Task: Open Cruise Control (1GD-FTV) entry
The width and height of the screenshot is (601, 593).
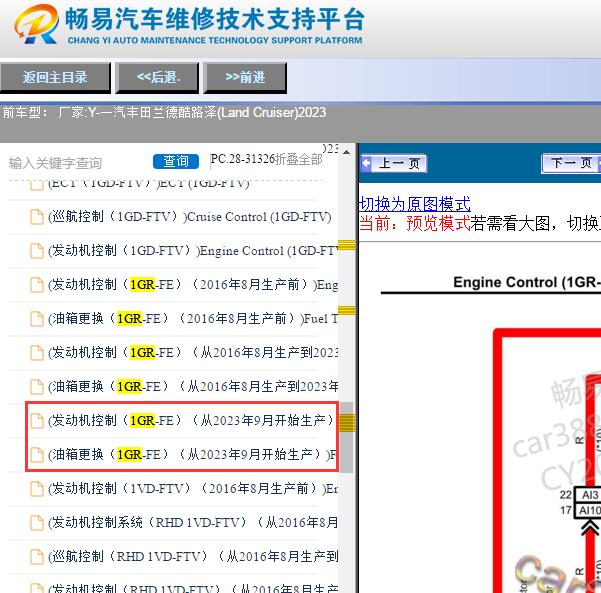Action: [x=189, y=217]
